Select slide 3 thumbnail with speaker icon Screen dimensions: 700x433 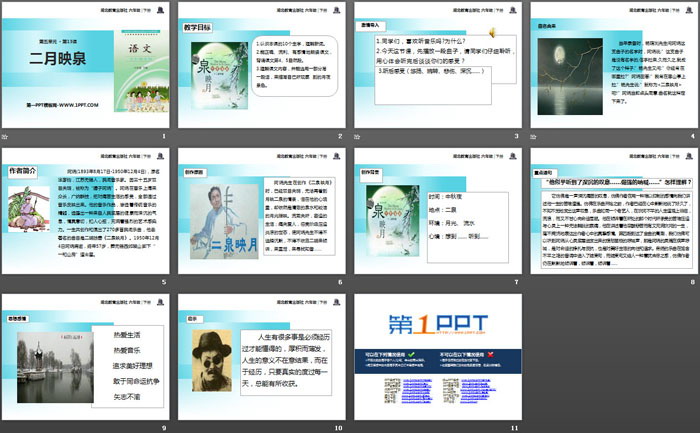coord(438,65)
